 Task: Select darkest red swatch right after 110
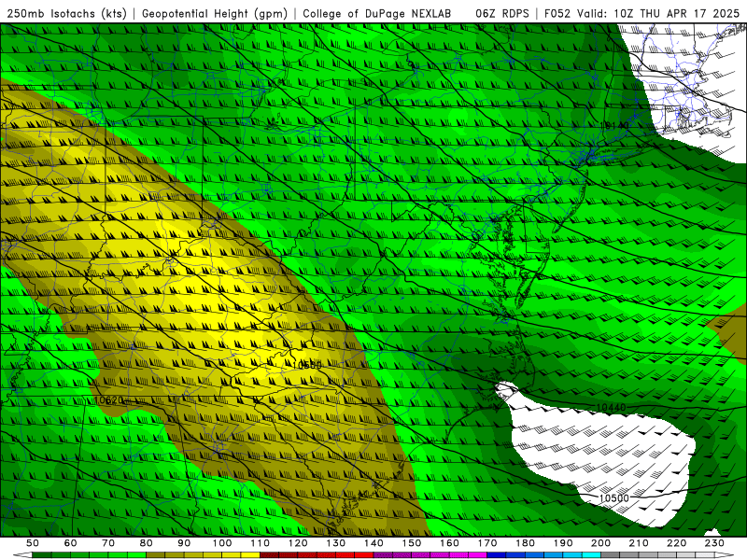tap(270, 555)
